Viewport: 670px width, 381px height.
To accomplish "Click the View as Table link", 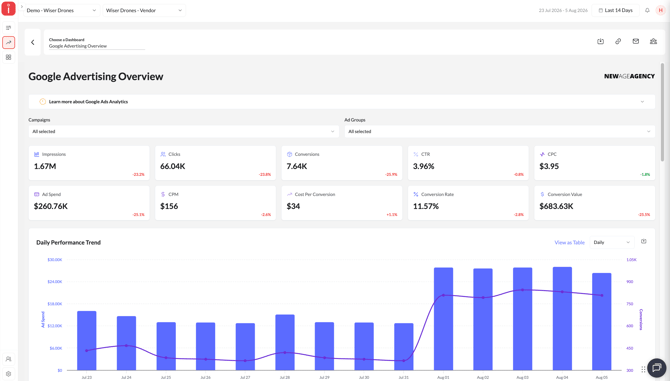I will tap(569, 242).
